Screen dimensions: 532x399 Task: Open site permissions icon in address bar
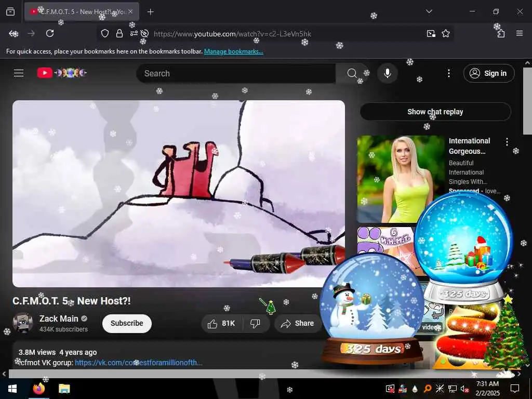point(134,33)
